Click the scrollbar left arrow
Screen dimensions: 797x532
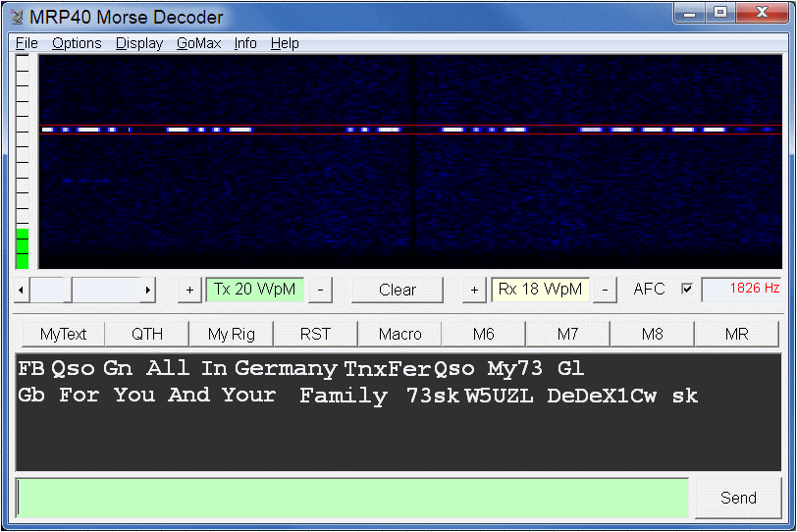point(23,290)
